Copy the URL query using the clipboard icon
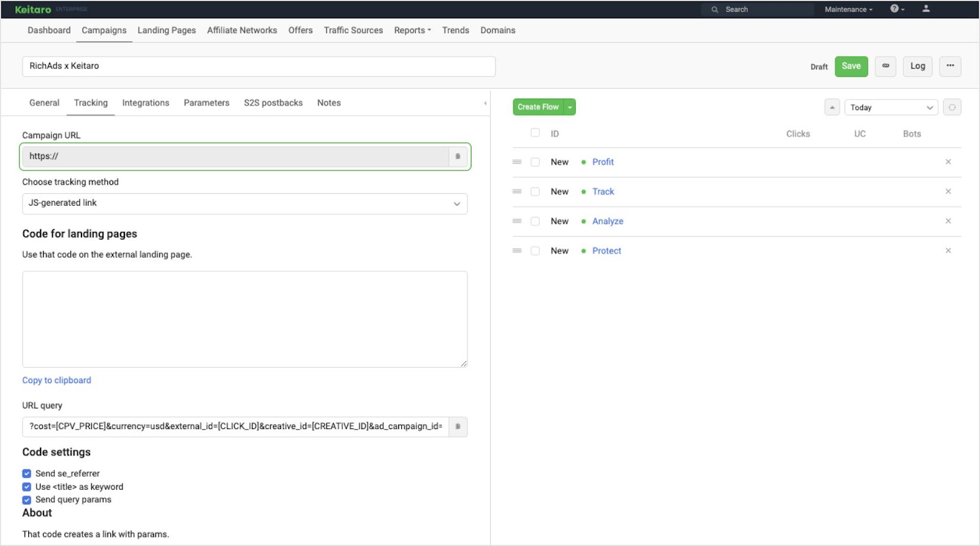 point(458,427)
